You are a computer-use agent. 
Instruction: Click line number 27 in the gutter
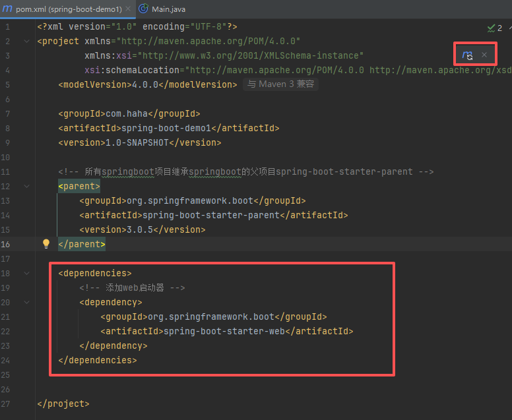(x=5, y=404)
